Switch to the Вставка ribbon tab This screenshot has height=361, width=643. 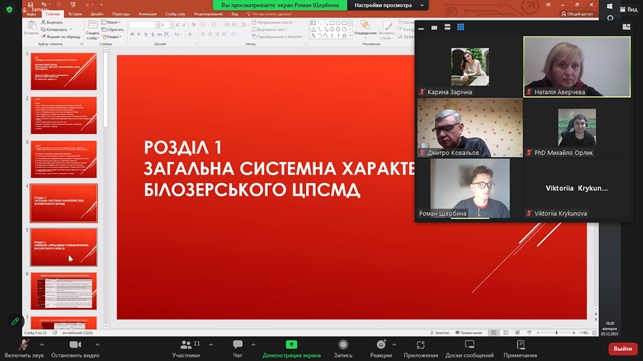[75, 14]
